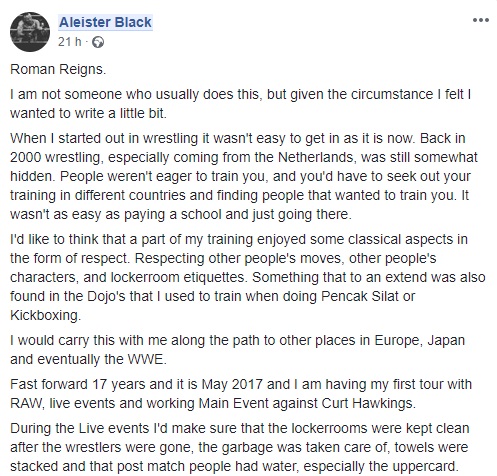Screen dimensions: 497x476
Task: Open the post options three-dot menu
Action: (x=481, y=20)
